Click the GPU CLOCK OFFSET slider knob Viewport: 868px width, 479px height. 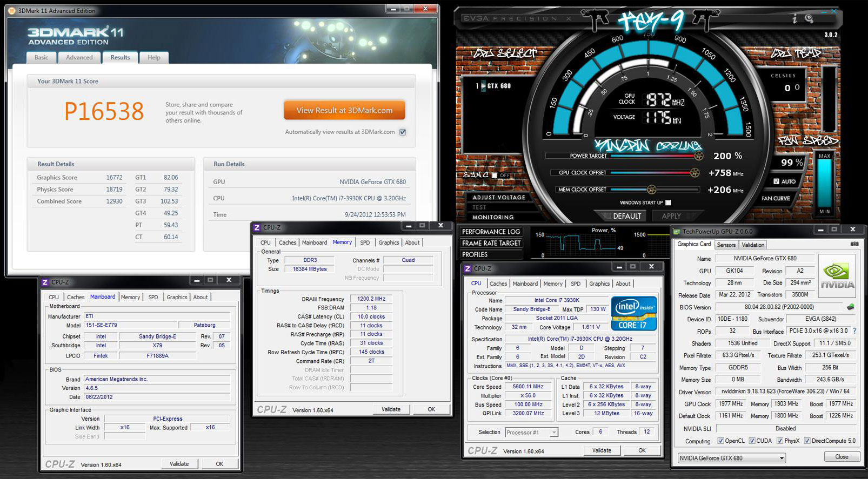[696, 173]
